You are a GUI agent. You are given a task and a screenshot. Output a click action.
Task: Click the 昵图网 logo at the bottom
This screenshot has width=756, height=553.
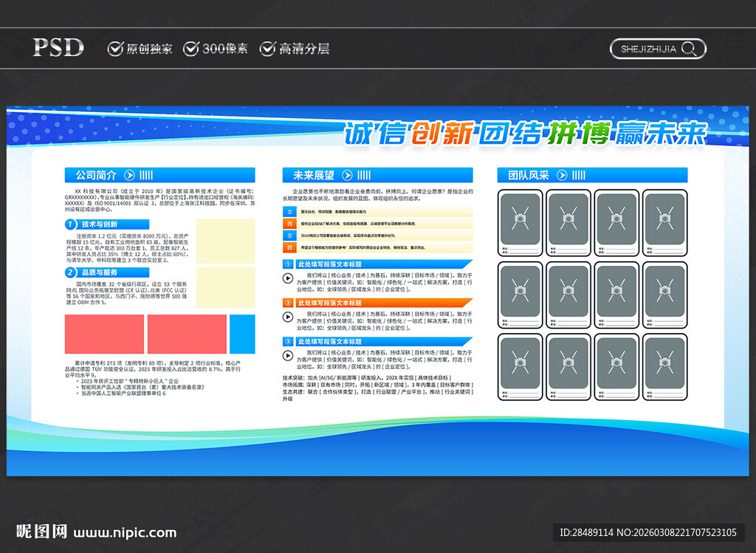click(41, 532)
